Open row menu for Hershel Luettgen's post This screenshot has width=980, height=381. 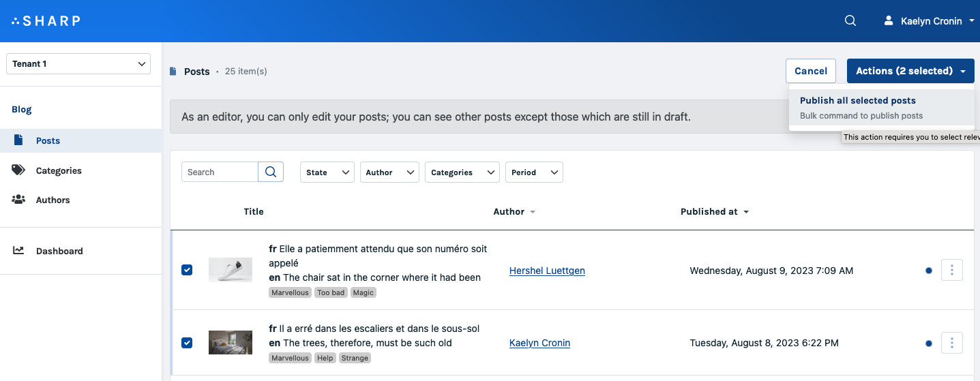pyautogui.click(x=952, y=271)
